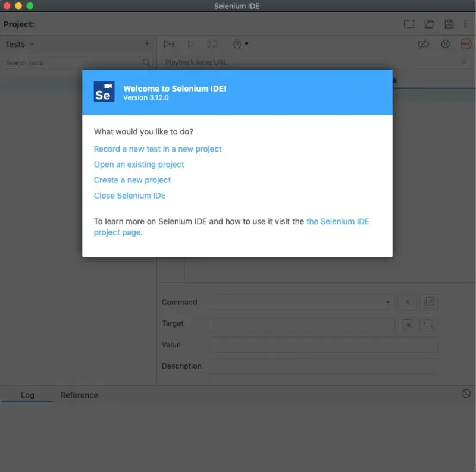Click the Project: label

[19, 24]
